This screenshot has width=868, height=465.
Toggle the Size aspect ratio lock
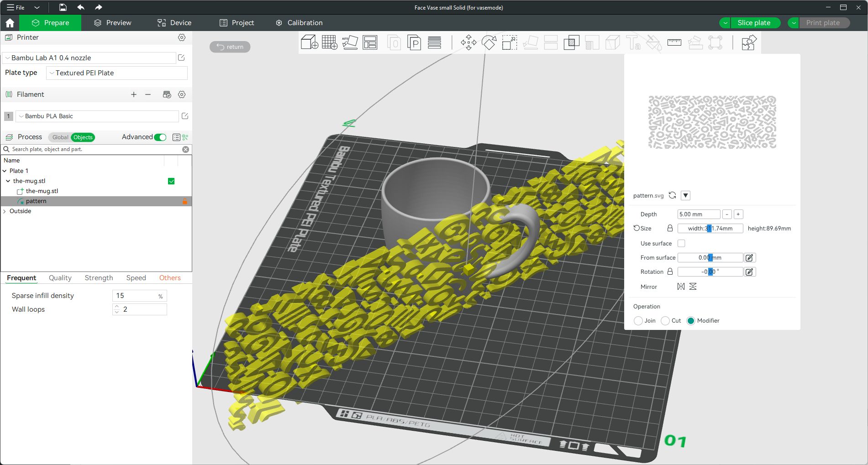[x=670, y=228]
